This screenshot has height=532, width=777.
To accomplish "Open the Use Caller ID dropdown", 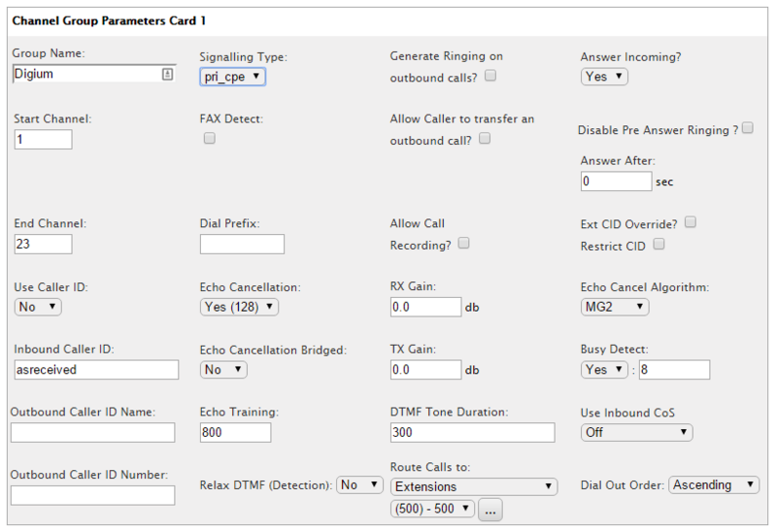I will pos(38,307).
